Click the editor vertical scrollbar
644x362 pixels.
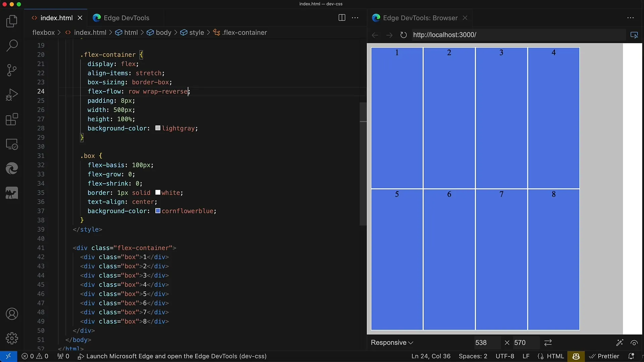click(x=363, y=164)
